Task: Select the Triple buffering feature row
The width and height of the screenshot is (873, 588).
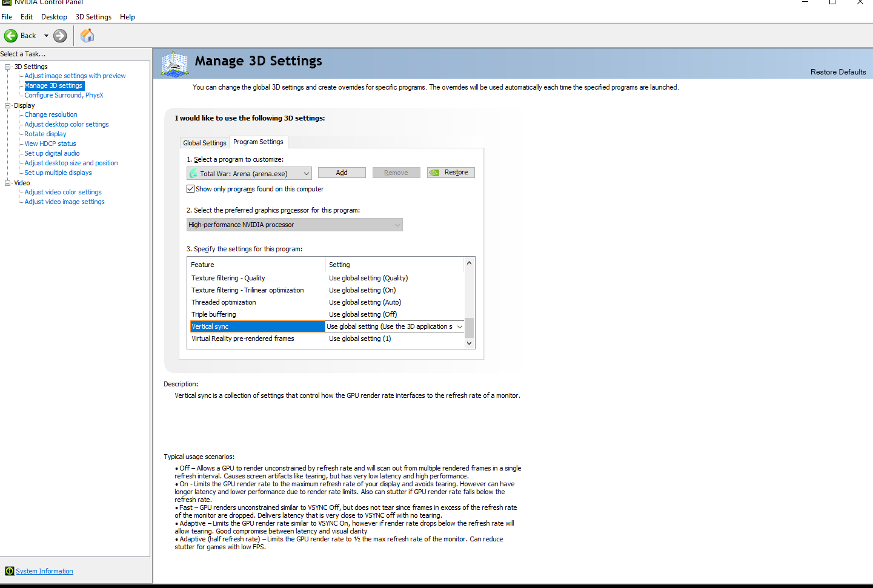Action: point(214,314)
